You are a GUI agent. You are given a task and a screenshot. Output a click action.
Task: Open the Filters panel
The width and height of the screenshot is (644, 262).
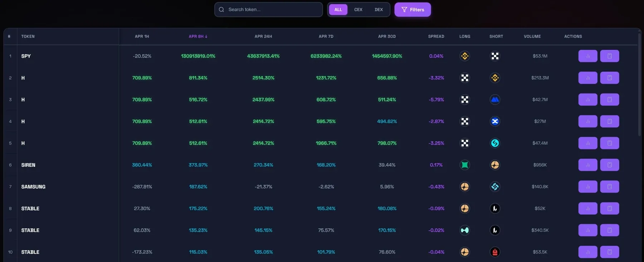point(413,10)
